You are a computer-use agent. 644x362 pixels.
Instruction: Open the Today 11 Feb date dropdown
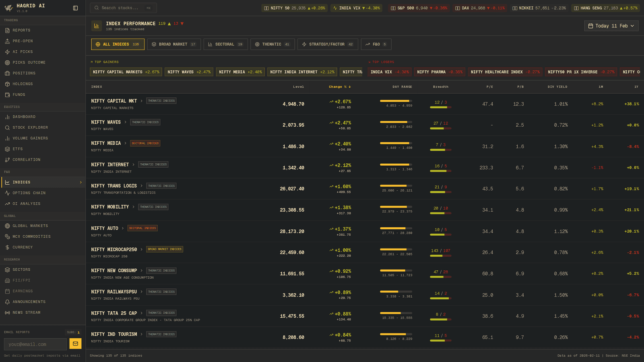[611, 26]
